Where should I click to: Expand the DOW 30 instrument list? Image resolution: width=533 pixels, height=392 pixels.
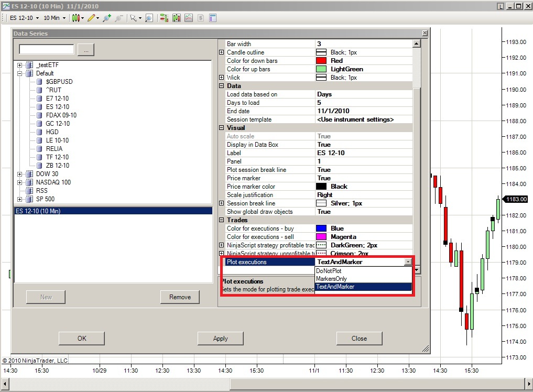coord(20,174)
